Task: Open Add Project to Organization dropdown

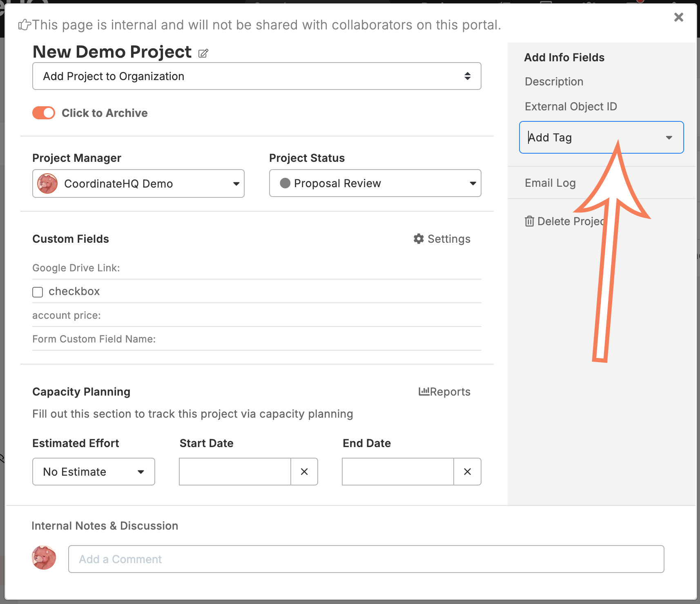Action: pyautogui.click(x=257, y=76)
